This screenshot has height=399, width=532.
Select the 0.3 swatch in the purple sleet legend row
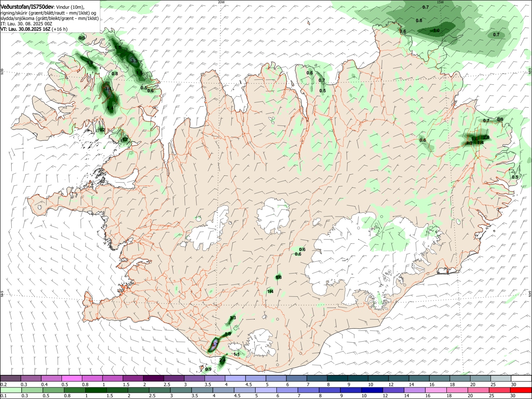click(31, 378)
